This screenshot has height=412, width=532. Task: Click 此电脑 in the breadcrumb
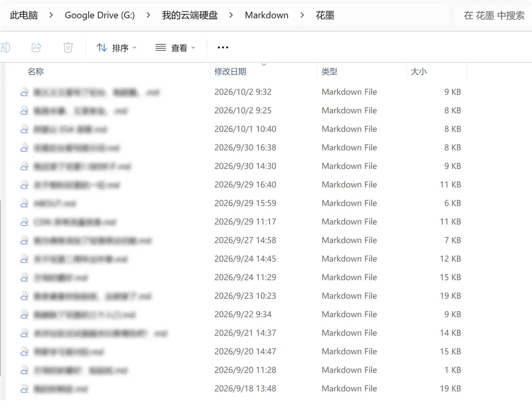[24, 16]
